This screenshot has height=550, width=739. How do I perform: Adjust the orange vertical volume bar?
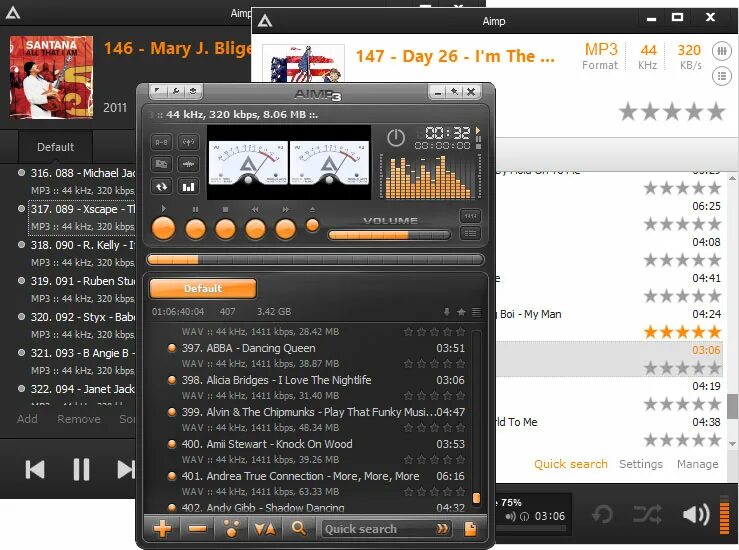[724, 515]
